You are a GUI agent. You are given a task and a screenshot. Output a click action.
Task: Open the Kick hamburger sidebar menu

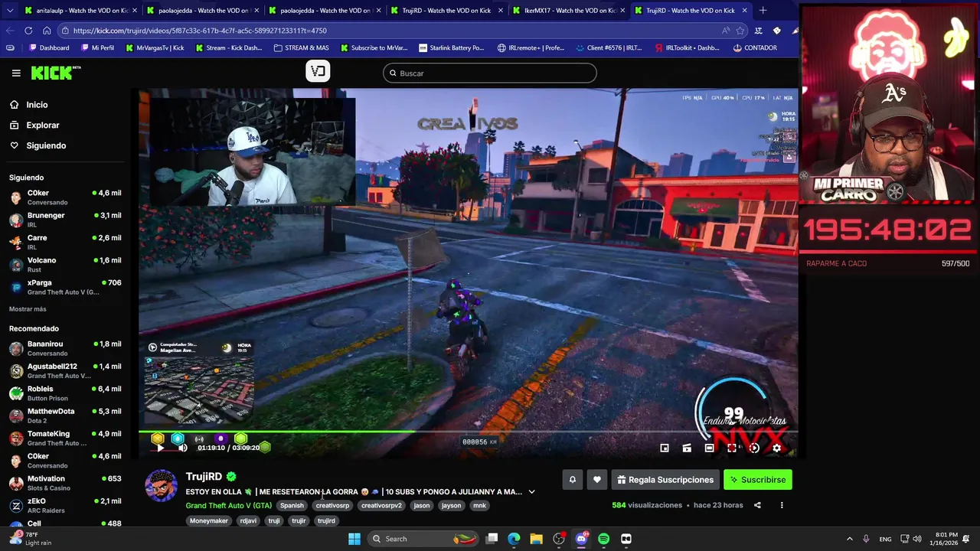[16, 73]
